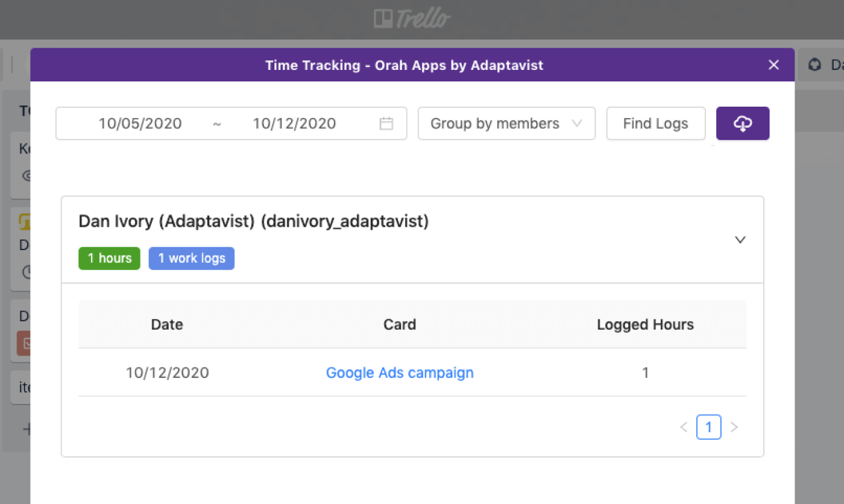The width and height of the screenshot is (844, 504).
Task: Click the member avatar icon beside Da
Action: coord(814,65)
